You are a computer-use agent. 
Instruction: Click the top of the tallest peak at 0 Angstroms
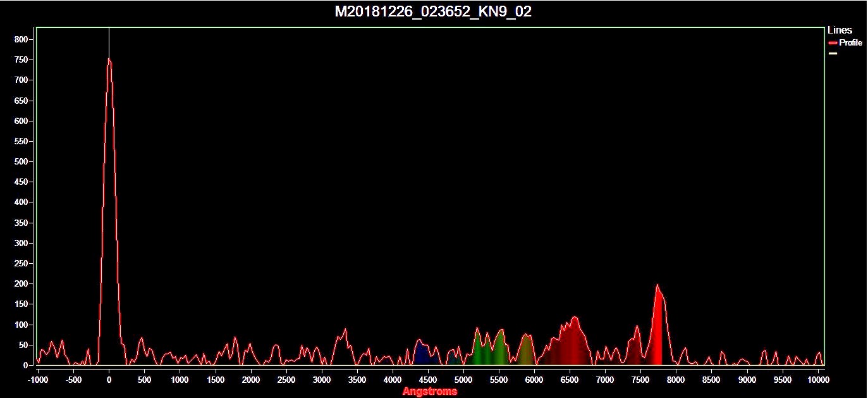pyautogui.click(x=109, y=59)
